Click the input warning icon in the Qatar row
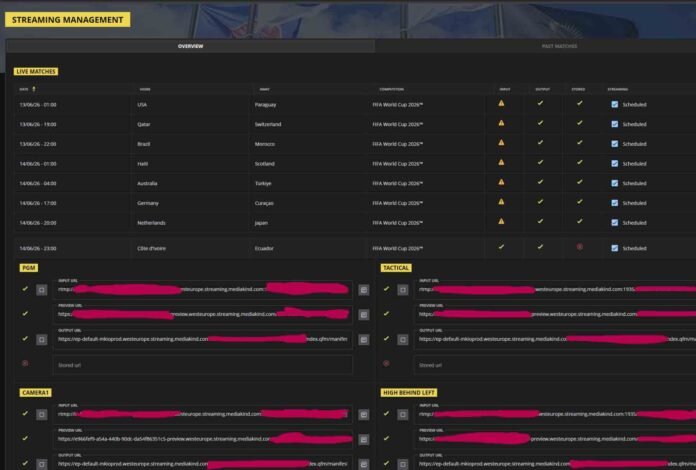 501,123
